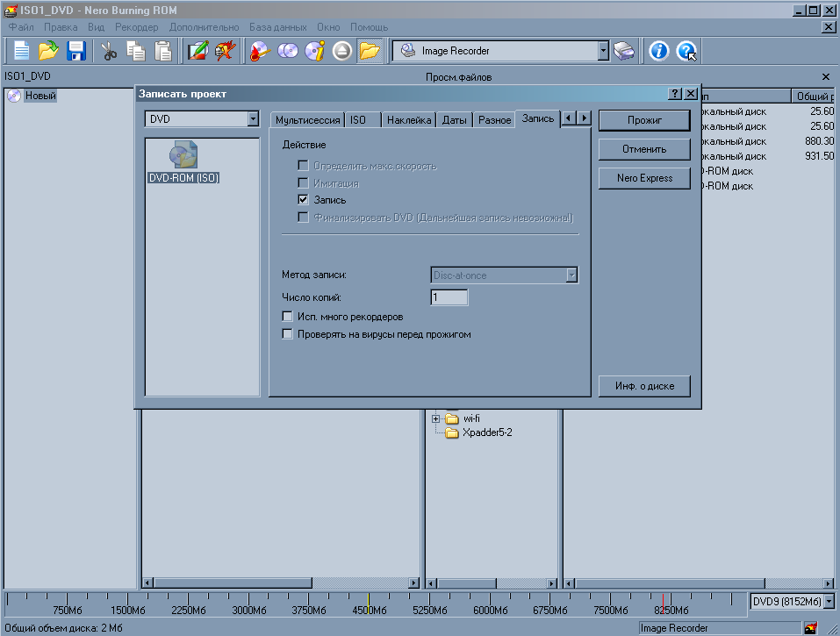Click the Eject disc toolbar icon
Image resolution: width=840 pixels, height=636 pixels.
pos(342,51)
